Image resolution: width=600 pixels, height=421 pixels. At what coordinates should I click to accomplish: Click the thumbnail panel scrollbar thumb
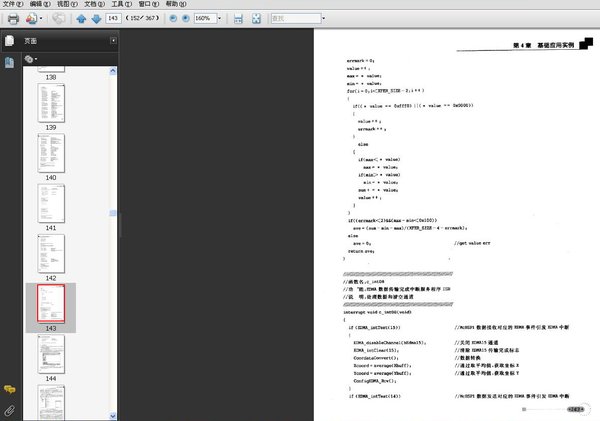tap(113, 213)
